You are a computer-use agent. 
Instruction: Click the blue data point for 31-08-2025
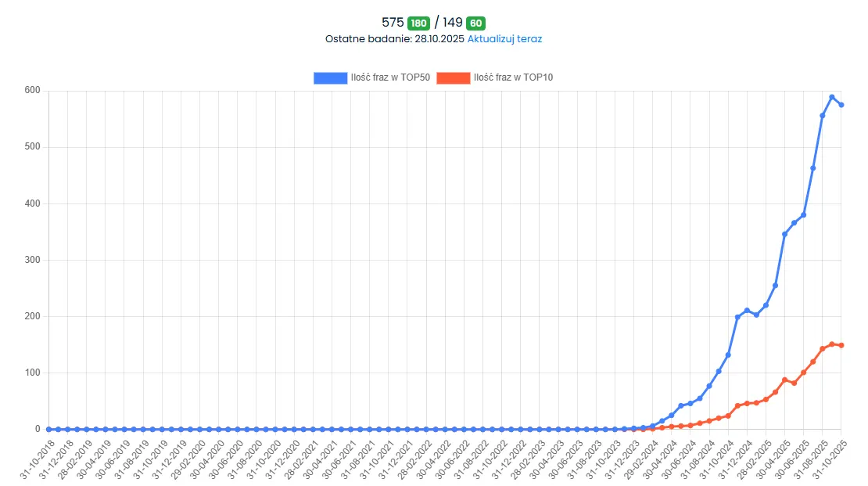click(x=823, y=116)
